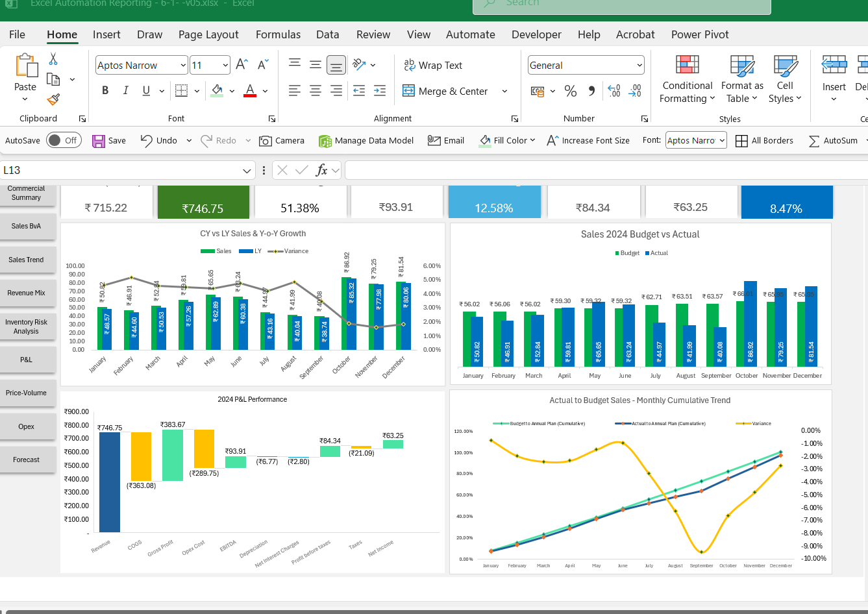Apply Percent Style icon
The height and width of the screenshot is (614, 868).
(x=571, y=91)
